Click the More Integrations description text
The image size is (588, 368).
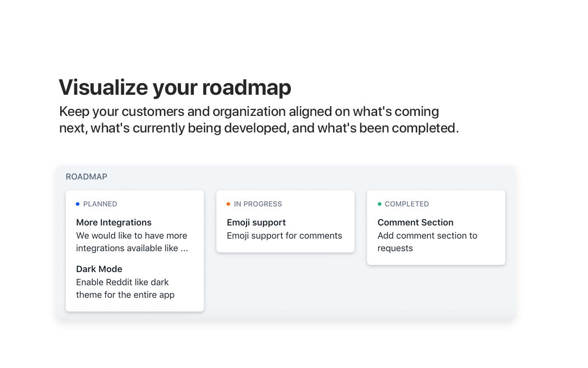pos(132,242)
